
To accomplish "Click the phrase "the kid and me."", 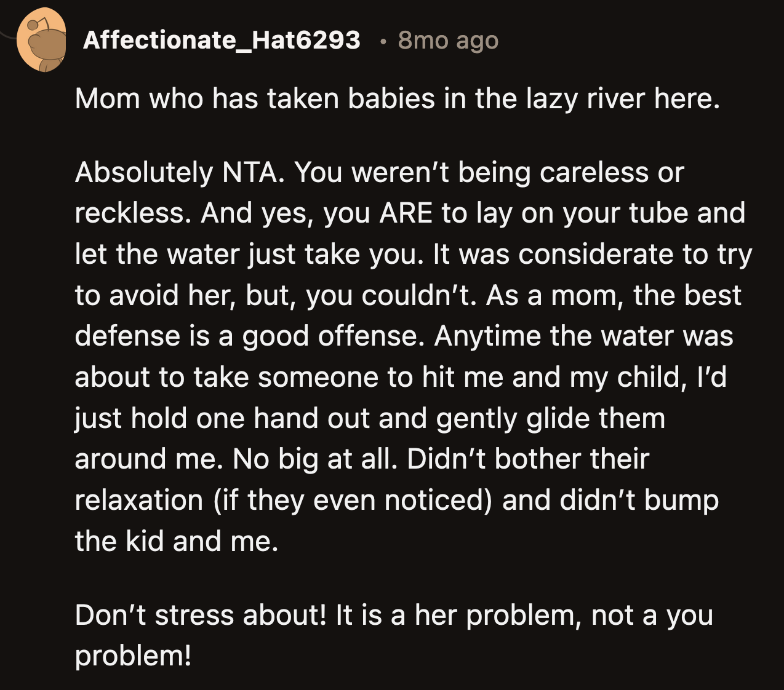I will click(x=177, y=541).
